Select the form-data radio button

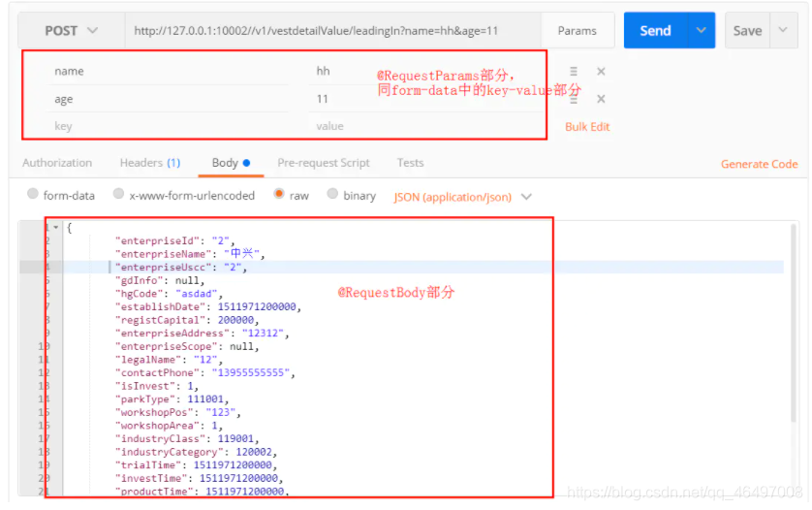[33, 194]
